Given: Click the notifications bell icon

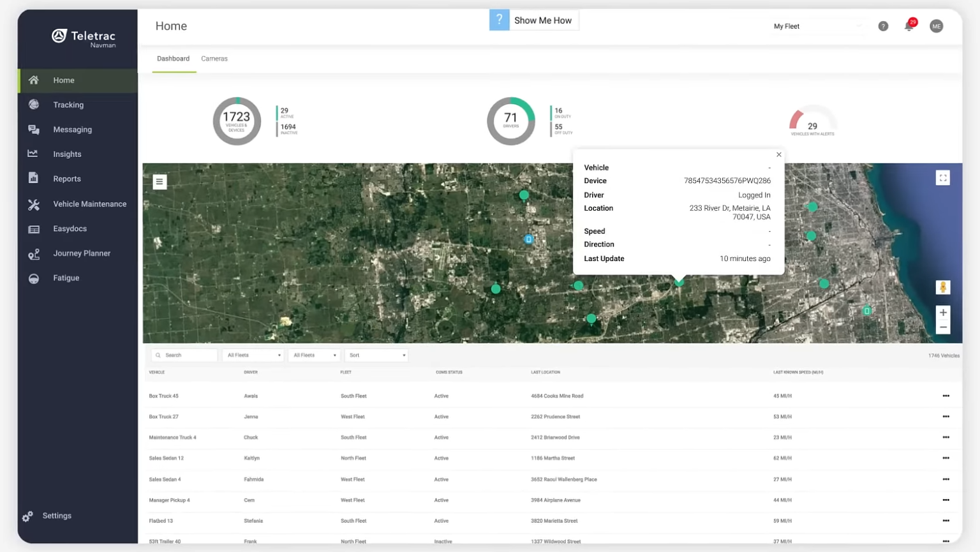Looking at the screenshot, I should click(x=909, y=26).
